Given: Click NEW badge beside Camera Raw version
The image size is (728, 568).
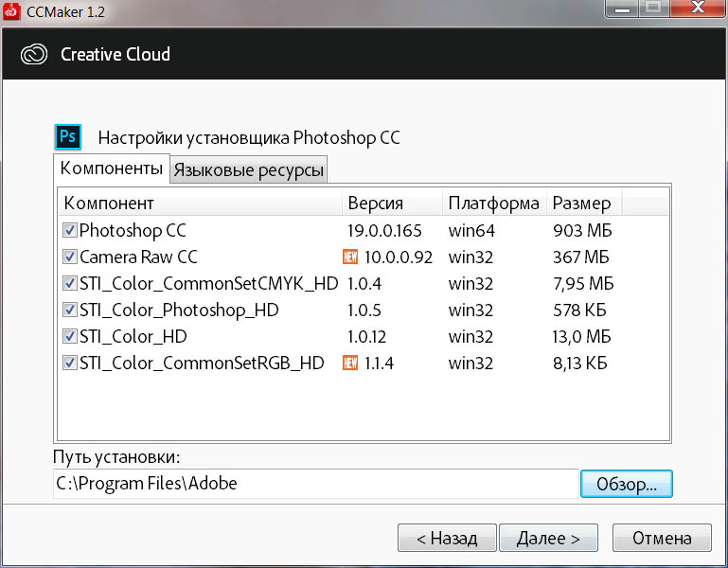Looking at the screenshot, I should [350, 257].
